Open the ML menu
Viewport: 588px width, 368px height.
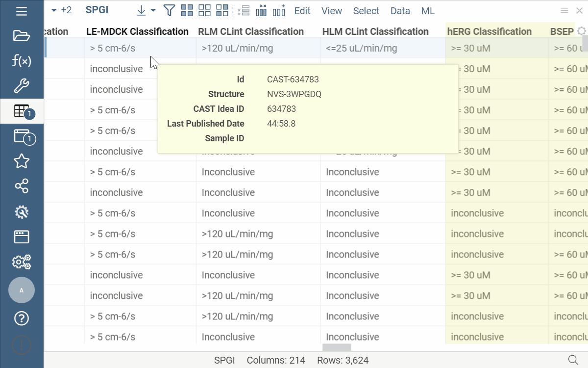[x=428, y=11]
